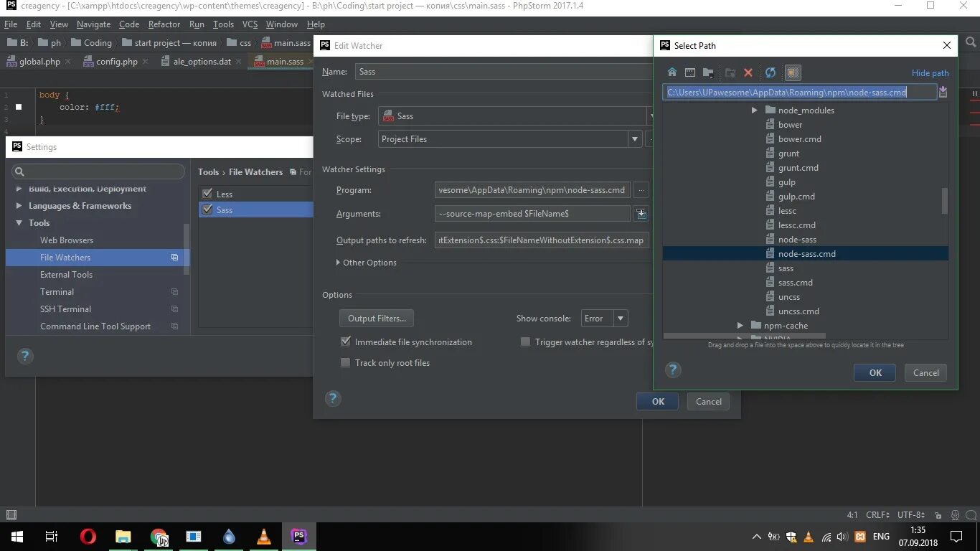Image resolution: width=980 pixels, height=551 pixels.
Task: Open the Refactor menu
Action: click(164, 24)
